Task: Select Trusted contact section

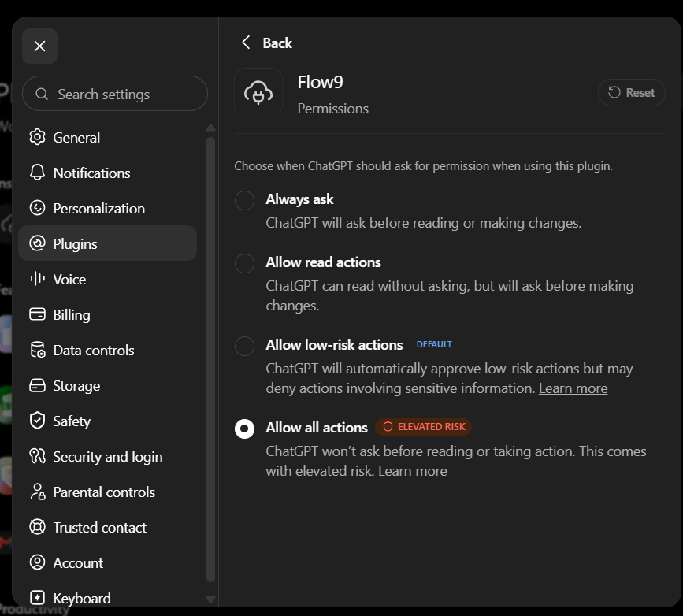Action: pos(108,527)
